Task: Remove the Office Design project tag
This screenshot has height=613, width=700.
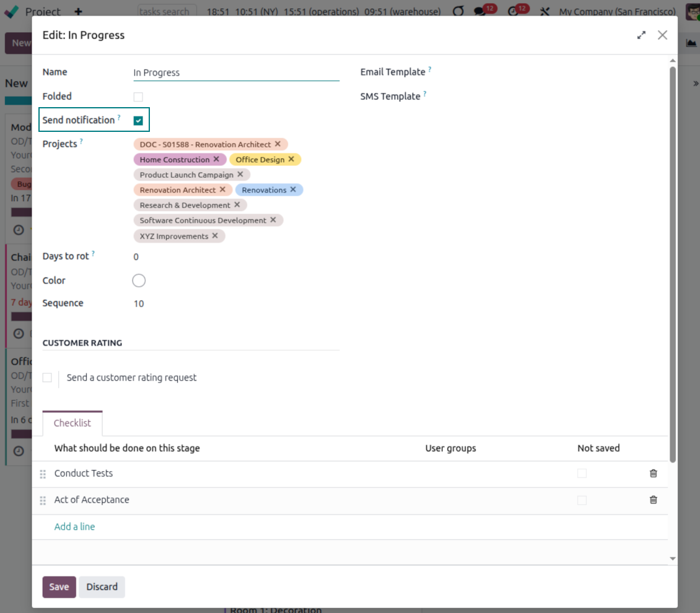Action: (x=291, y=159)
